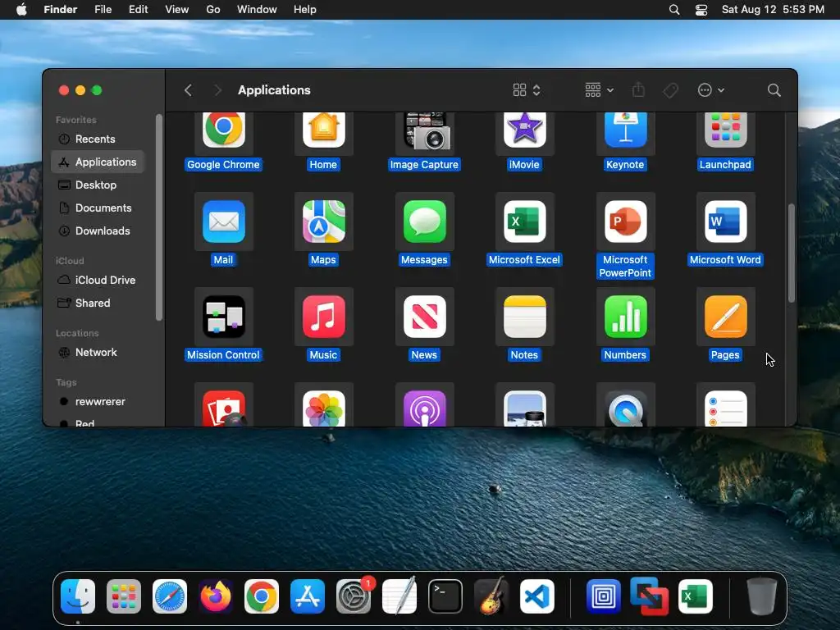Image resolution: width=840 pixels, height=630 pixels.
Task: Select the Microsoft Excel icon in Finder
Action: [x=524, y=221]
